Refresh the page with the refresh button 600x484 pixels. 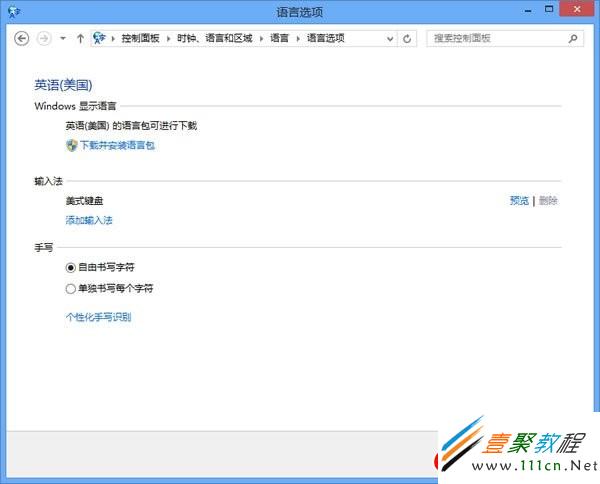click(x=407, y=39)
